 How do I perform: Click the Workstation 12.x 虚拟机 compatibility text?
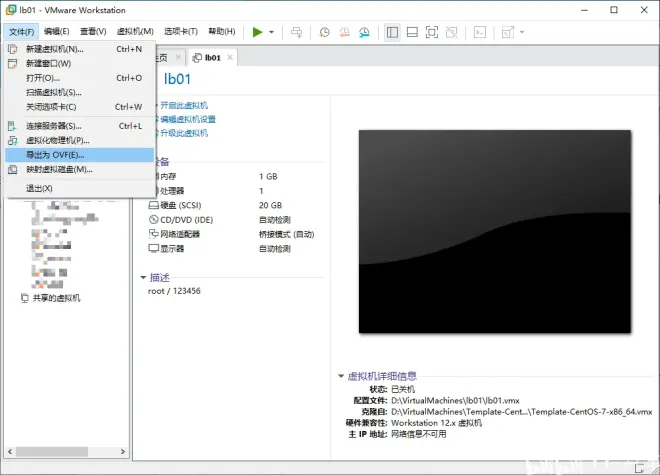[436, 423]
